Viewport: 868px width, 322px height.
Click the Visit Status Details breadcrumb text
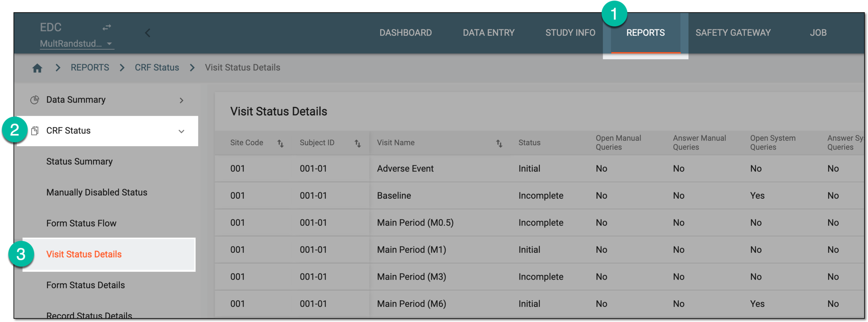click(x=242, y=67)
